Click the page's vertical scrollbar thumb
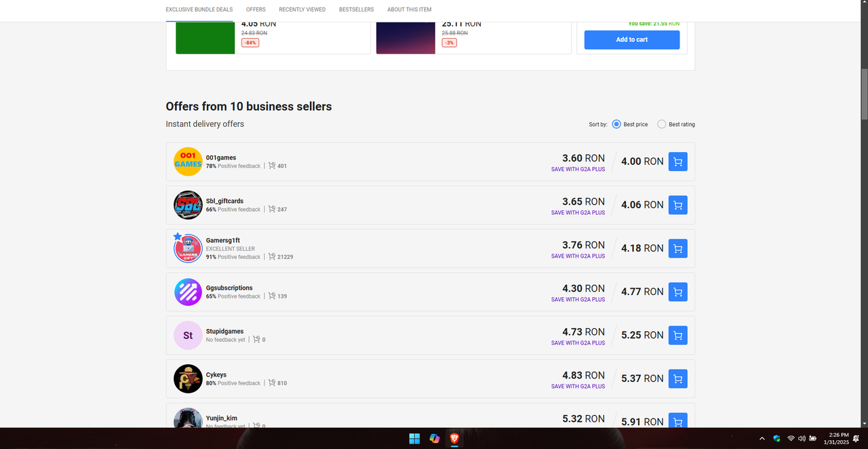This screenshot has height=449, width=868. (x=864, y=94)
